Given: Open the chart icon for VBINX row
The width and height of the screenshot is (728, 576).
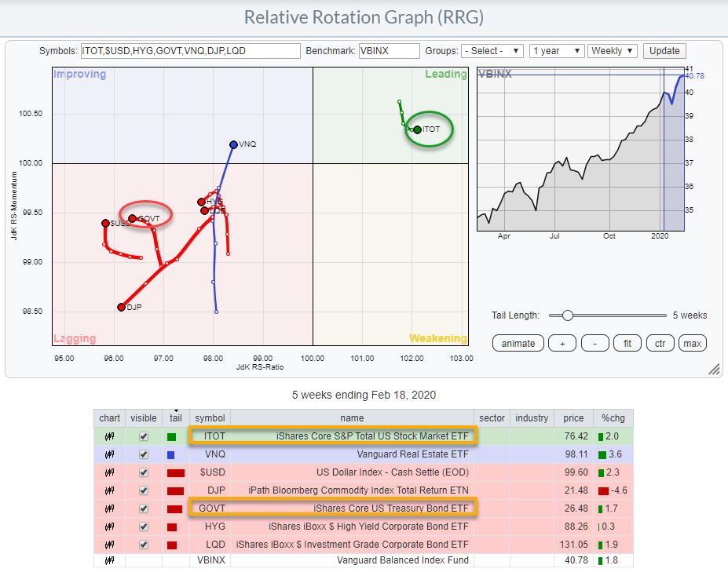Looking at the screenshot, I should click(x=110, y=560).
